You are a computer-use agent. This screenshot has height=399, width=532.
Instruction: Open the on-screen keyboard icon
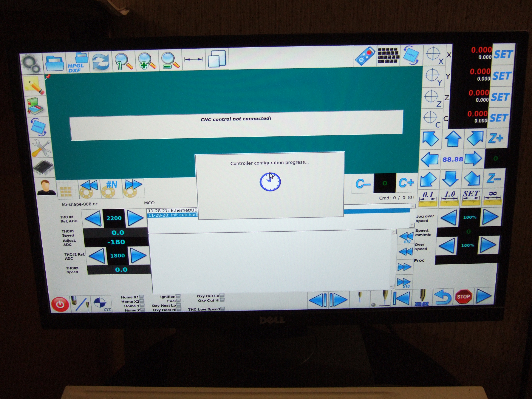[388, 55]
